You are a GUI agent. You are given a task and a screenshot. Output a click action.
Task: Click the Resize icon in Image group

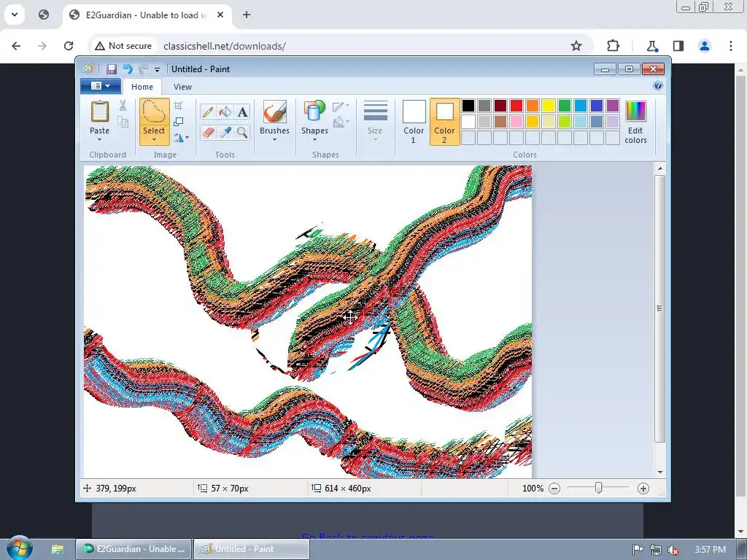click(x=179, y=122)
